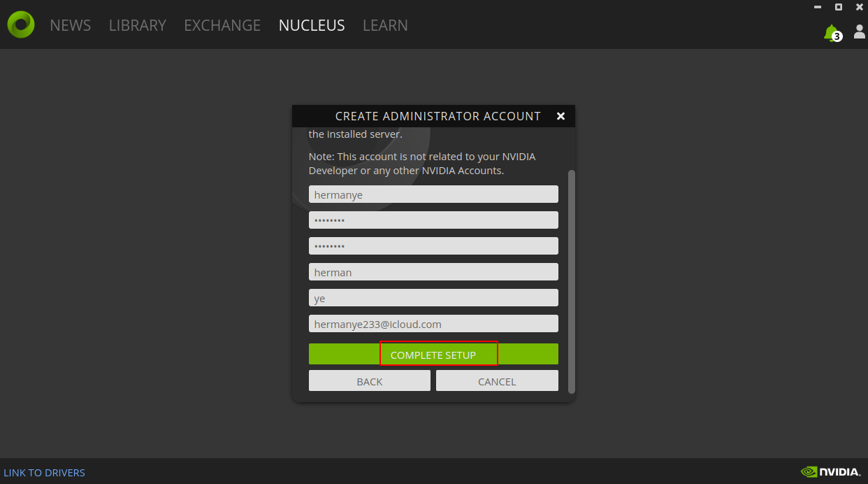This screenshot has height=484, width=868.
Task: Click the first name field herman
Action: tap(433, 272)
